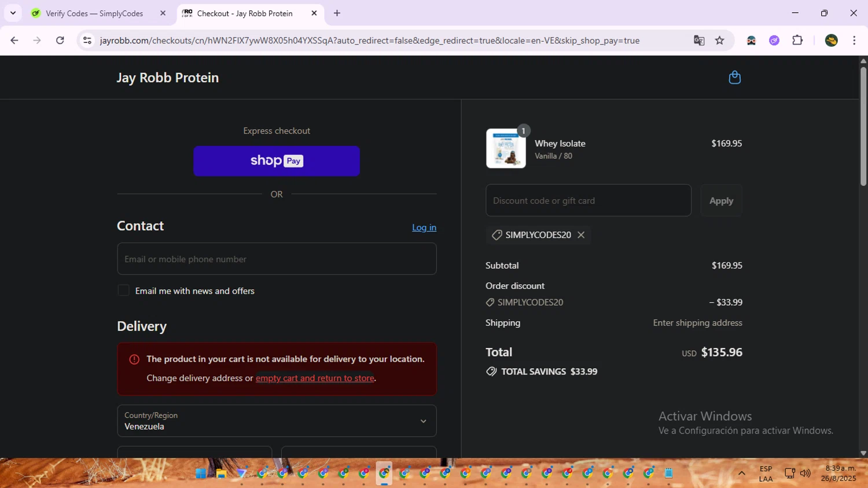The height and width of the screenshot is (488, 868).
Task: Click the tag icon beside the SIMPLYCODES20 chip
Action: [x=496, y=235]
